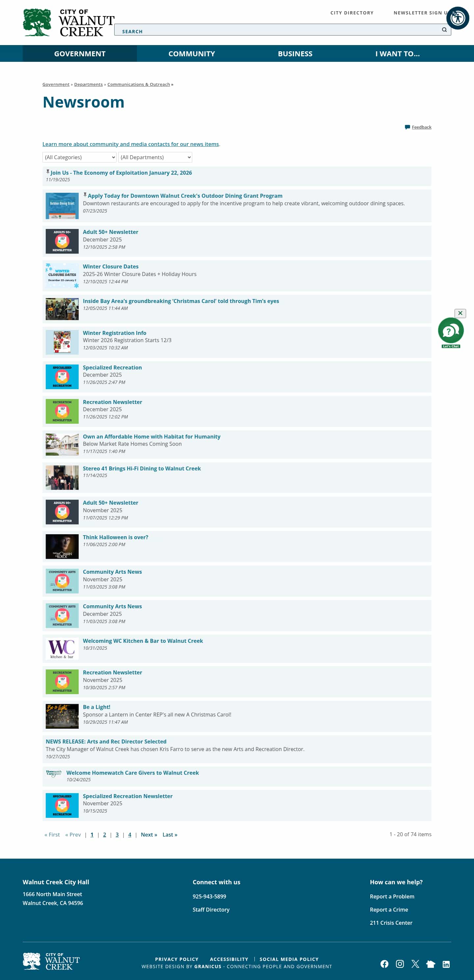Open Specialized Recreation Newsletter November item
Image resolution: width=474 pixels, height=980 pixels.
(x=127, y=796)
